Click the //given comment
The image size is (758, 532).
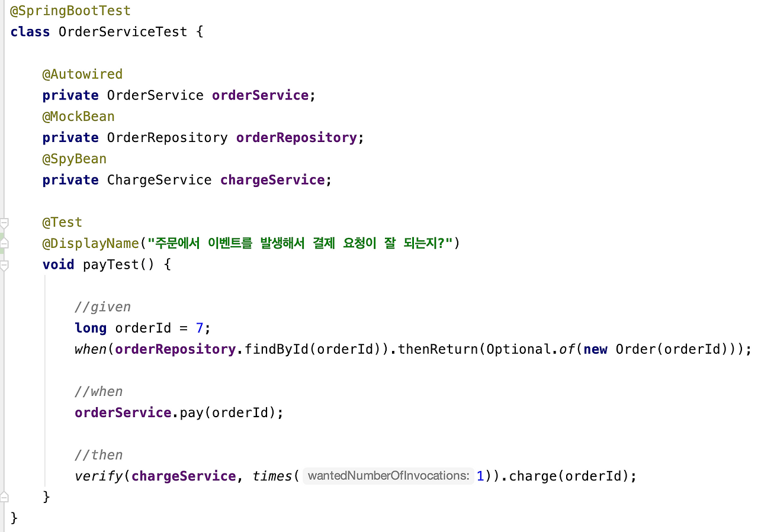[103, 307]
